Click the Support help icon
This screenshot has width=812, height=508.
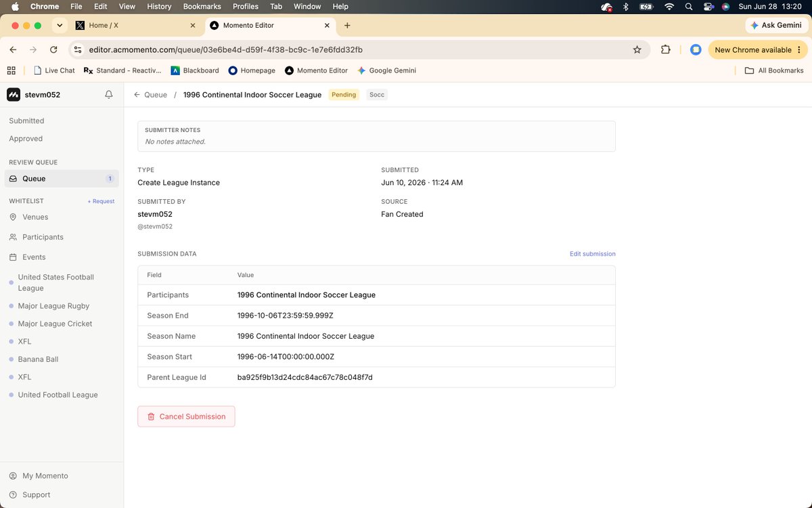pos(14,495)
